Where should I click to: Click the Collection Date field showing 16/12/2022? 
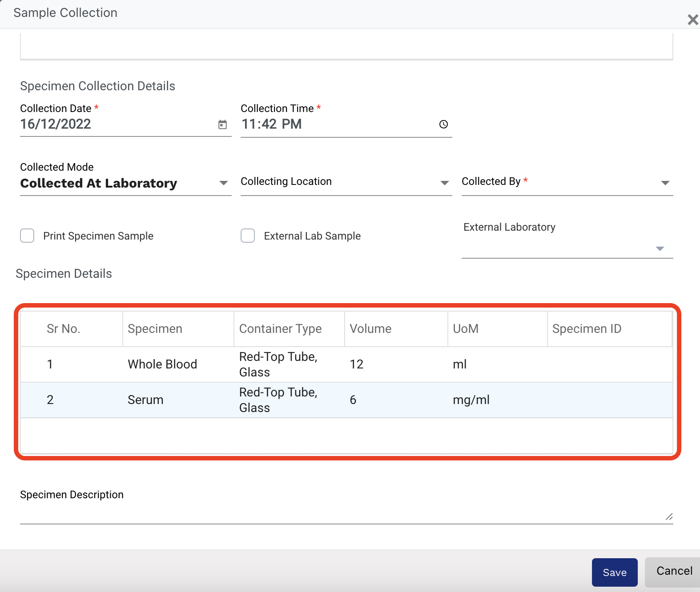pos(116,124)
